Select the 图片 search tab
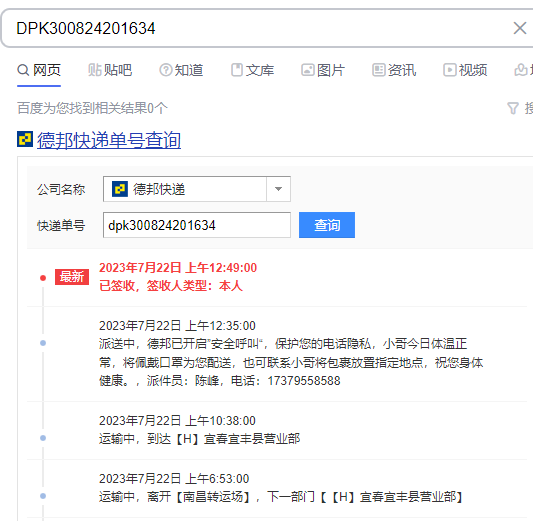 click(x=323, y=70)
